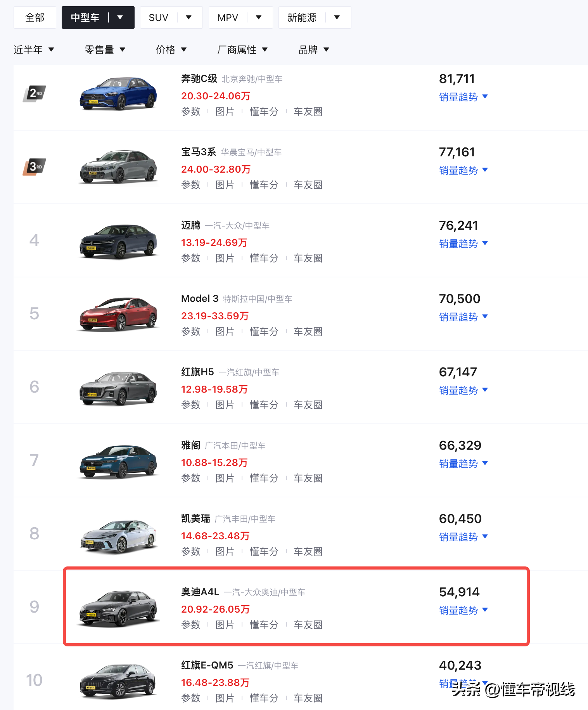Click the 3rd place rank badge icon
588x710 pixels.
(35, 167)
